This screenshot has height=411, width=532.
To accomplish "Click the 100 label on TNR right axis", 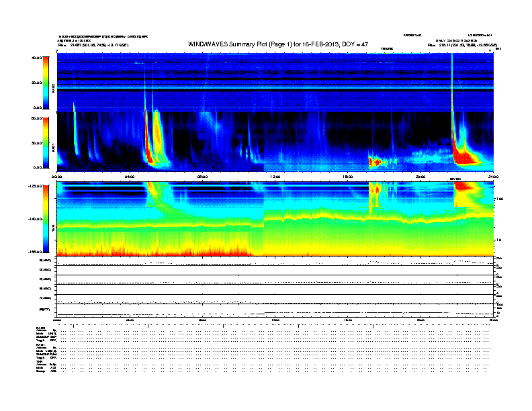I will point(500,199).
